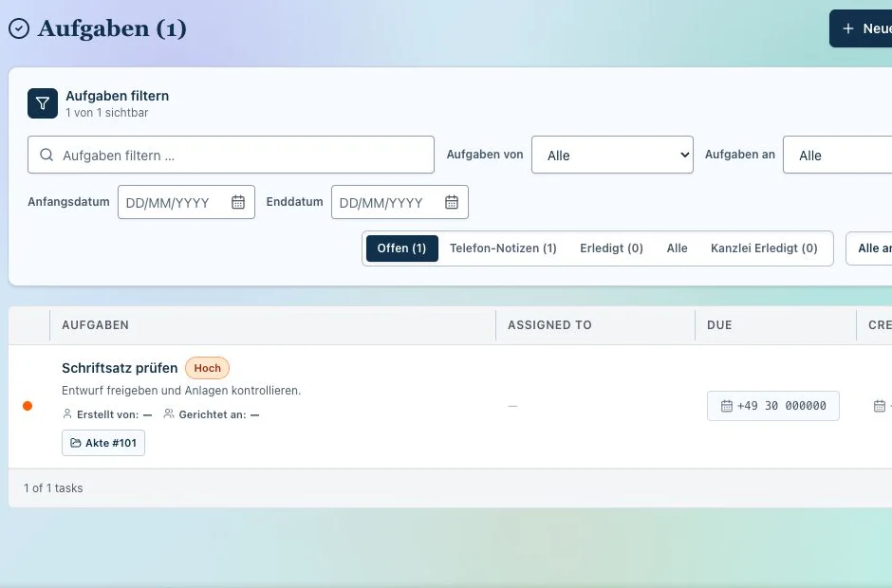Focus the Aufgaben filtern search field
892x588 pixels.
pyautogui.click(x=231, y=155)
